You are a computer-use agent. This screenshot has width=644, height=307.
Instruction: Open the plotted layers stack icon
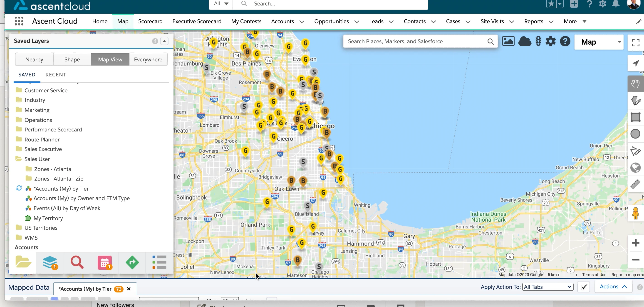pos(50,262)
